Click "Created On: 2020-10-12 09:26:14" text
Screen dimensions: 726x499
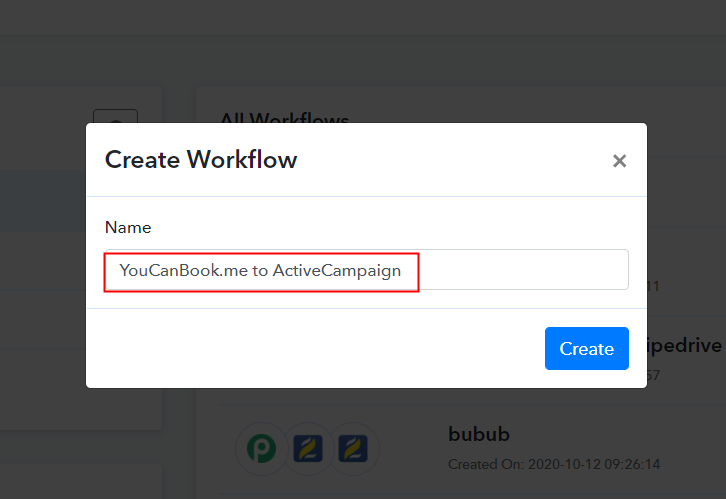point(554,464)
